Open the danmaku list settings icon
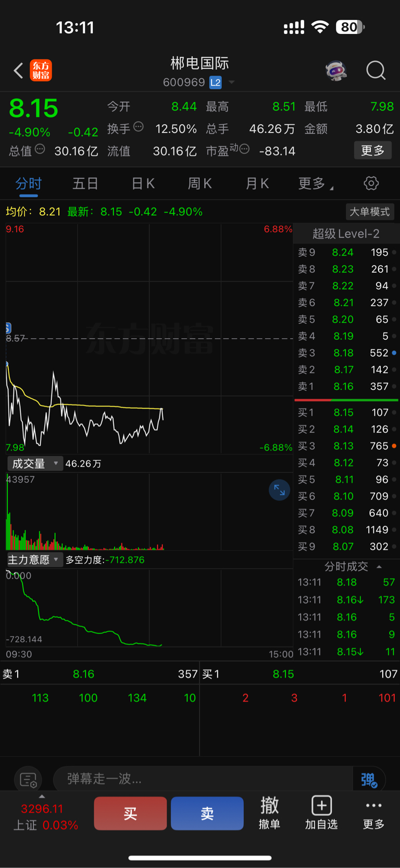 coord(28,780)
